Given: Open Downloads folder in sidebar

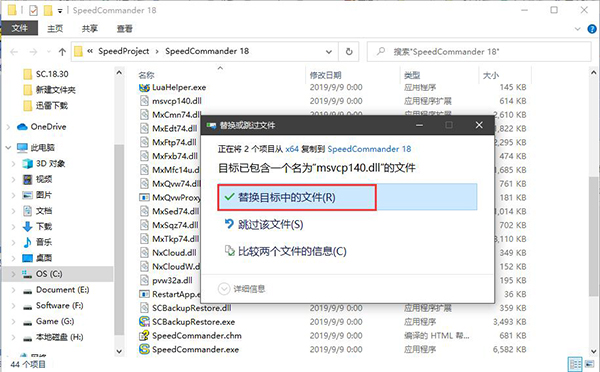Looking at the screenshot, I should click(x=44, y=227).
